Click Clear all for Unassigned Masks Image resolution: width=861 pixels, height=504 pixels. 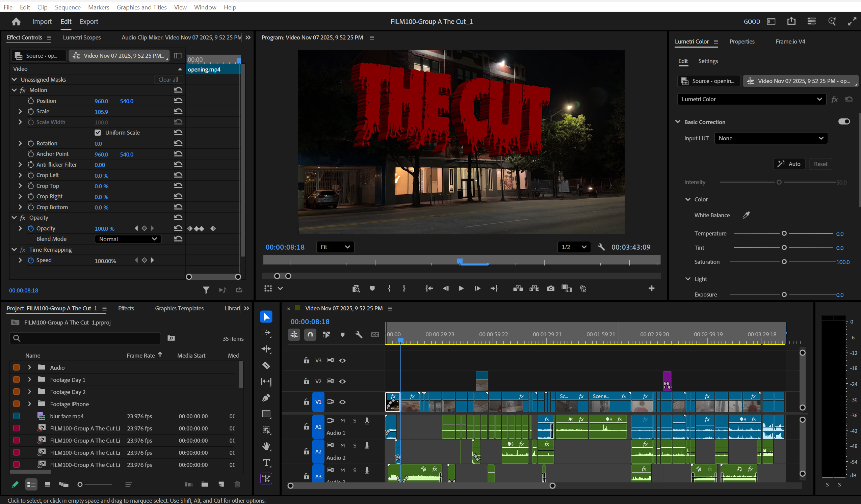168,80
